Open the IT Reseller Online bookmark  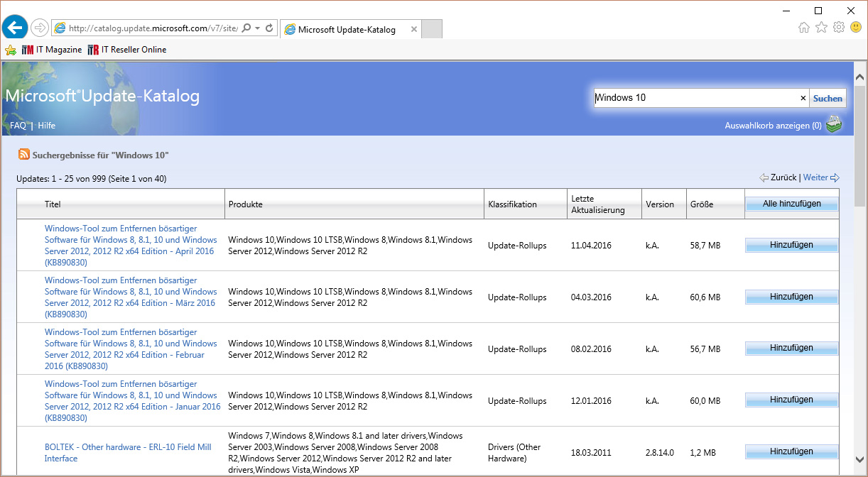(x=127, y=50)
